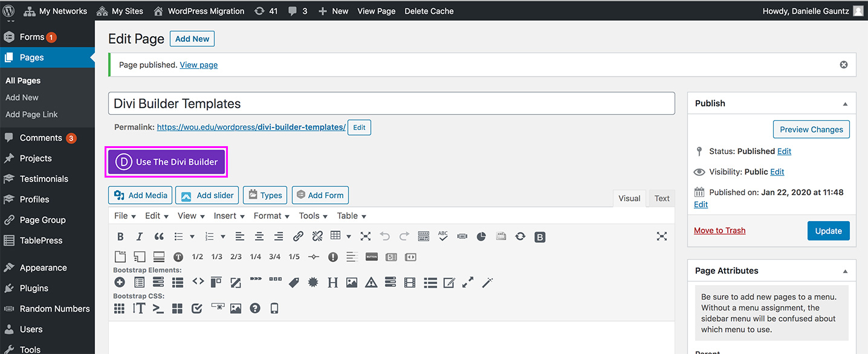868x354 pixels.
Task: Click the Redo arrow icon
Action: (404, 236)
